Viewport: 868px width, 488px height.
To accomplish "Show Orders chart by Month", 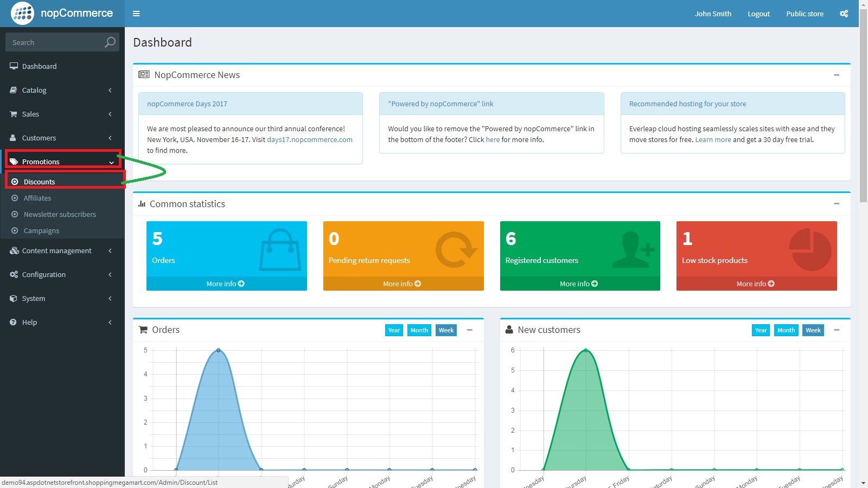I will (419, 330).
